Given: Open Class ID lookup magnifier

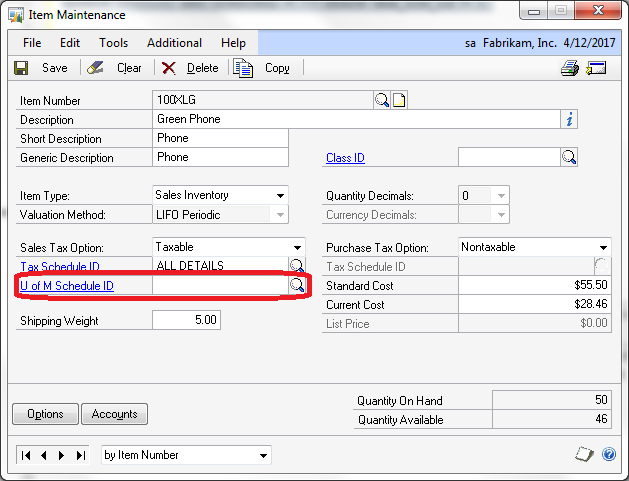Looking at the screenshot, I should pos(569,157).
